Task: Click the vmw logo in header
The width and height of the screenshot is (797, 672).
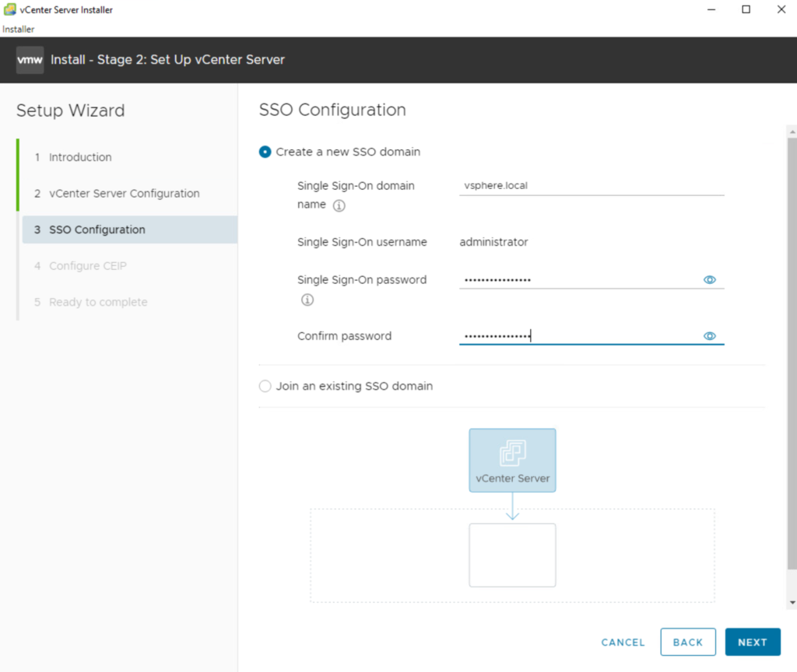Action: click(x=30, y=60)
